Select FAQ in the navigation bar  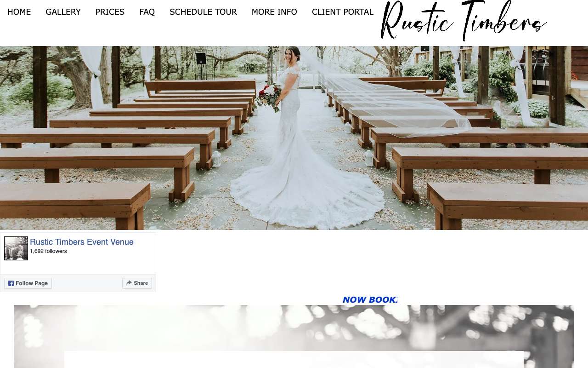147,12
